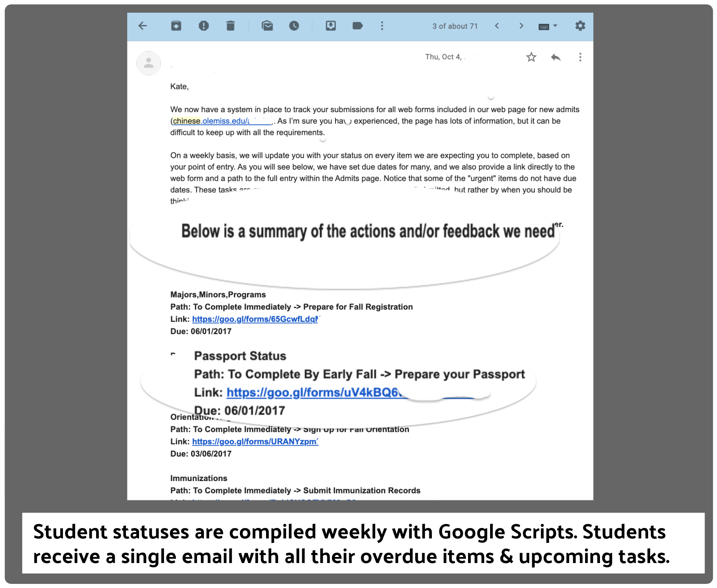This screenshot has height=588, width=717.
Task: Move the email to a folder
Action: point(331,26)
